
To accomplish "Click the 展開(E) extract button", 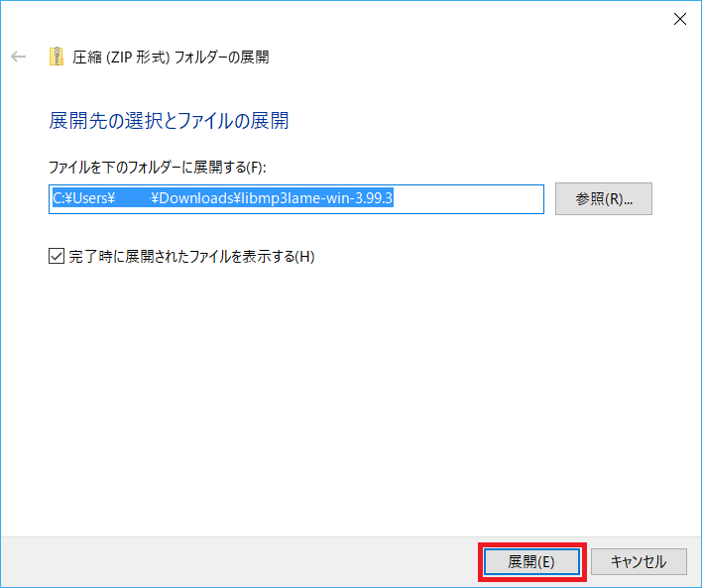I will point(531,561).
